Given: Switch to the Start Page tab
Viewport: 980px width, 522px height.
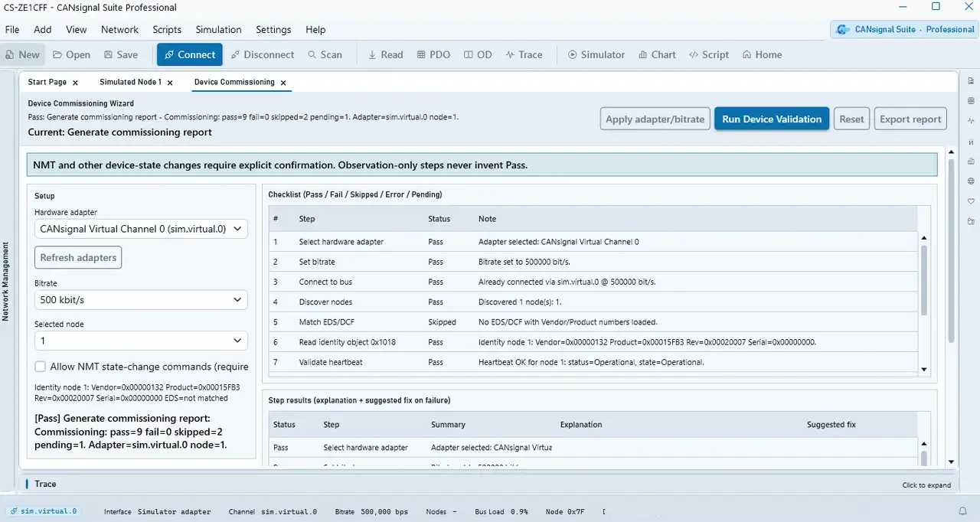Looking at the screenshot, I should pos(47,82).
